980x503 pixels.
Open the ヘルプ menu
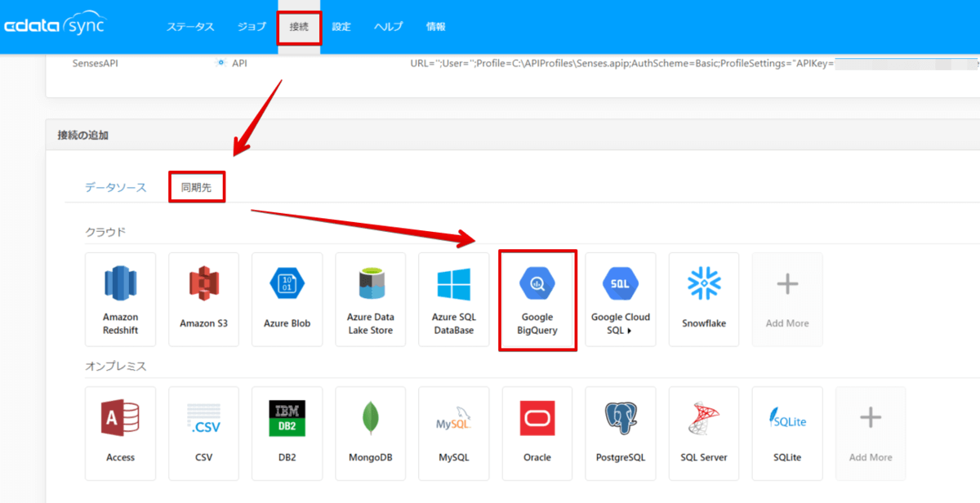(x=389, y=27)
